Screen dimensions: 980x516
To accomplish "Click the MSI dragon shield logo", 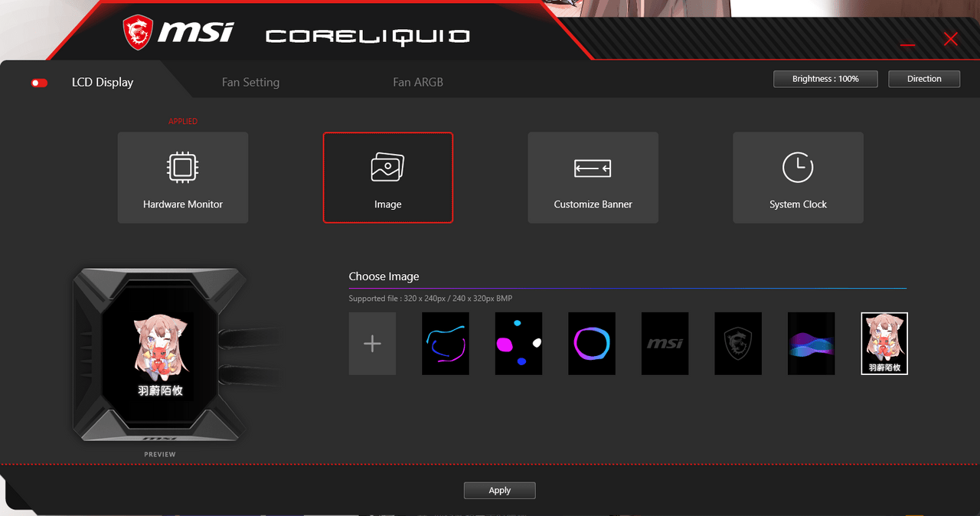I will coord(138,33).
